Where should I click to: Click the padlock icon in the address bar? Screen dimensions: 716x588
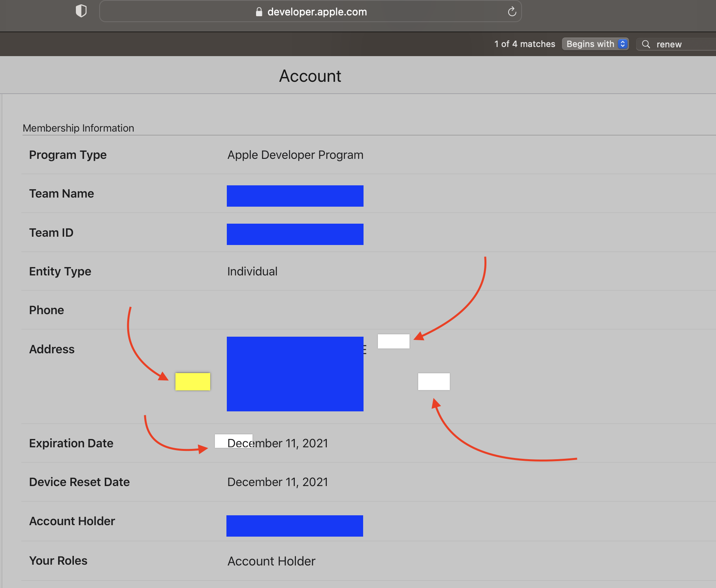point(259,12)
